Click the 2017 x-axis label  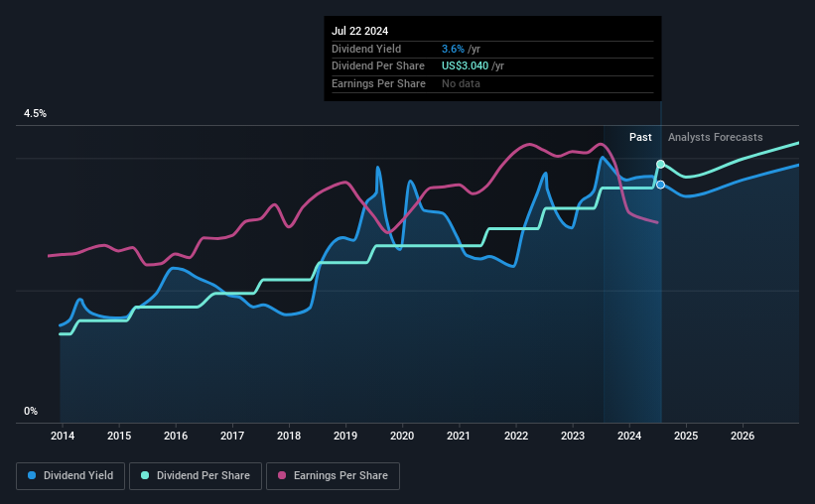pyautogui.click(x=232, y=436)
